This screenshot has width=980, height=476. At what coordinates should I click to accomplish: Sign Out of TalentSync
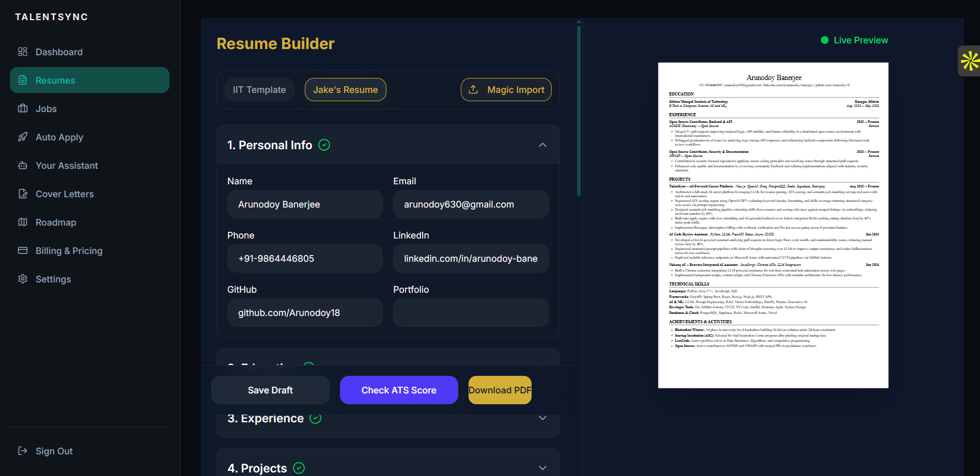click(x=89, y=451)
